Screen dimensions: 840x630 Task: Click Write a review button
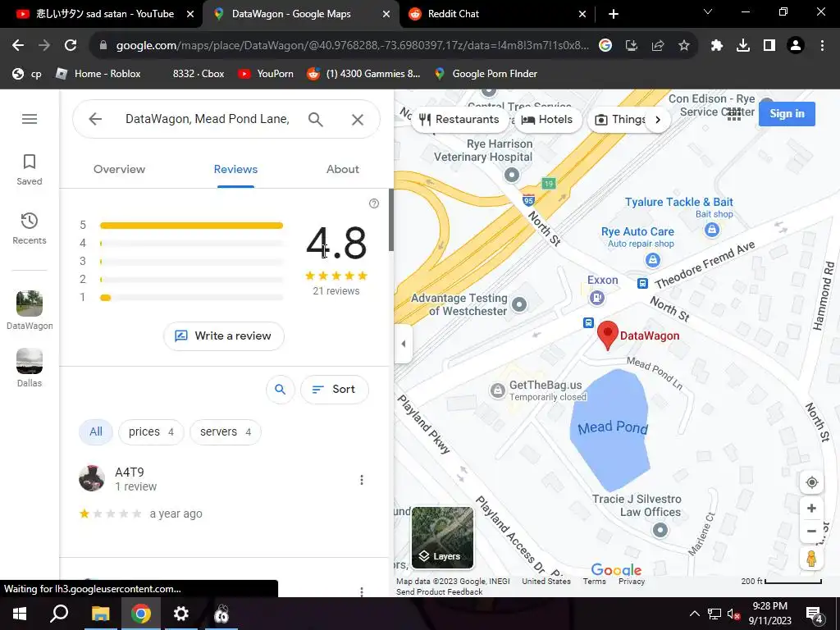(224, 336)
